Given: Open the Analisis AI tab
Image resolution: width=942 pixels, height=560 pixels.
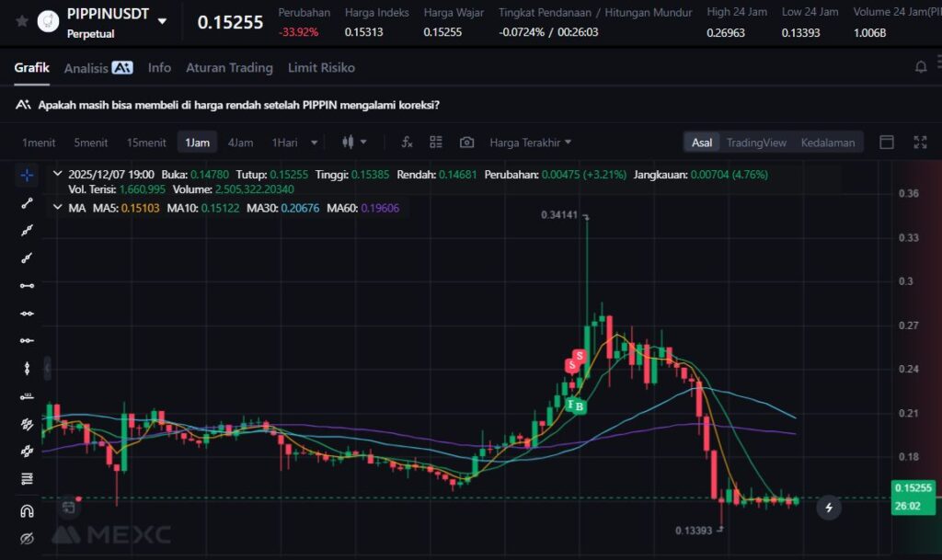Looking at the screenshot, I should [98, 68].
